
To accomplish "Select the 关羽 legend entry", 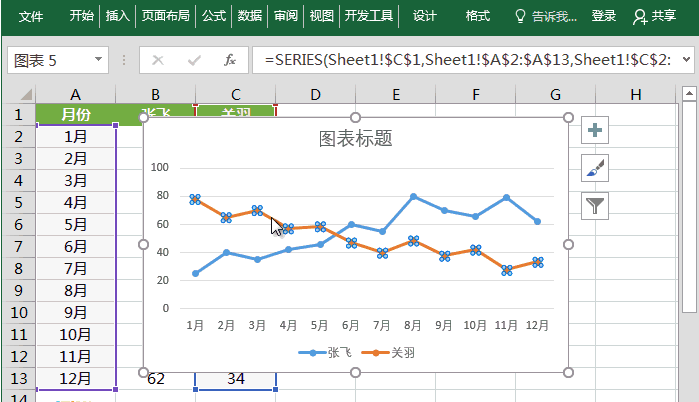I will [388, 353].
